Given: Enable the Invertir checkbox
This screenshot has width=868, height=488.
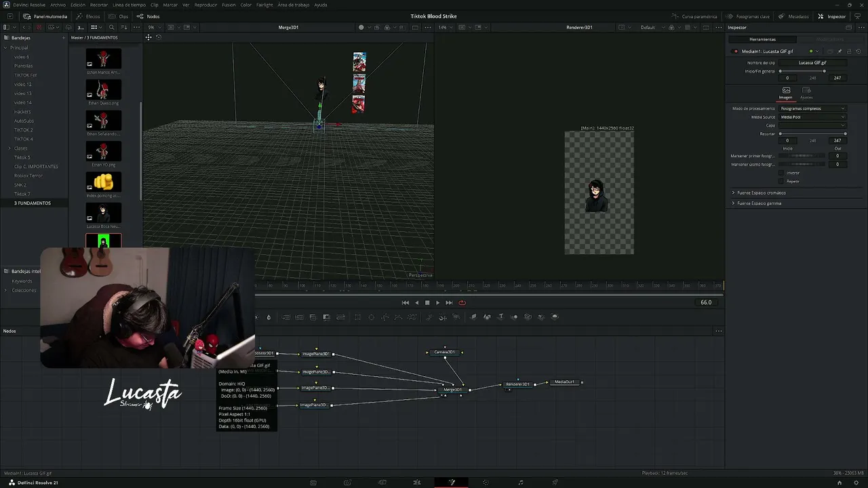Looking at the screenshot, I should coord(781,173).
